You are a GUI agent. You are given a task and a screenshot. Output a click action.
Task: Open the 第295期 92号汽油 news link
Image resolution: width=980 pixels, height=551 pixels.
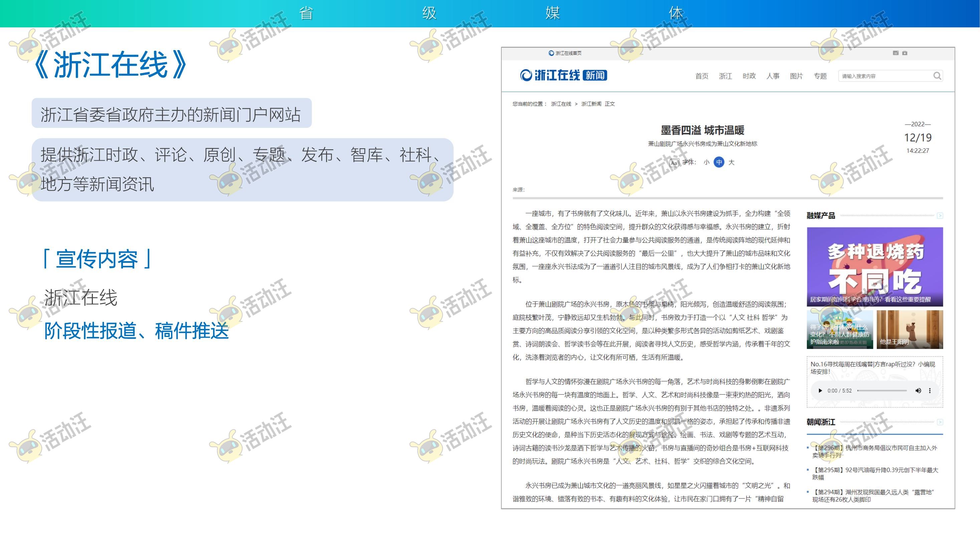[875, 474]
